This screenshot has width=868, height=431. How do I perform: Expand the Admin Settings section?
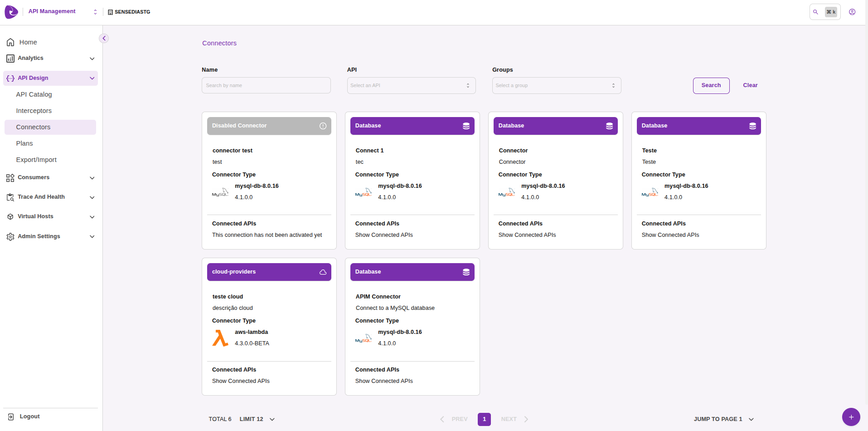coord(92,236)
